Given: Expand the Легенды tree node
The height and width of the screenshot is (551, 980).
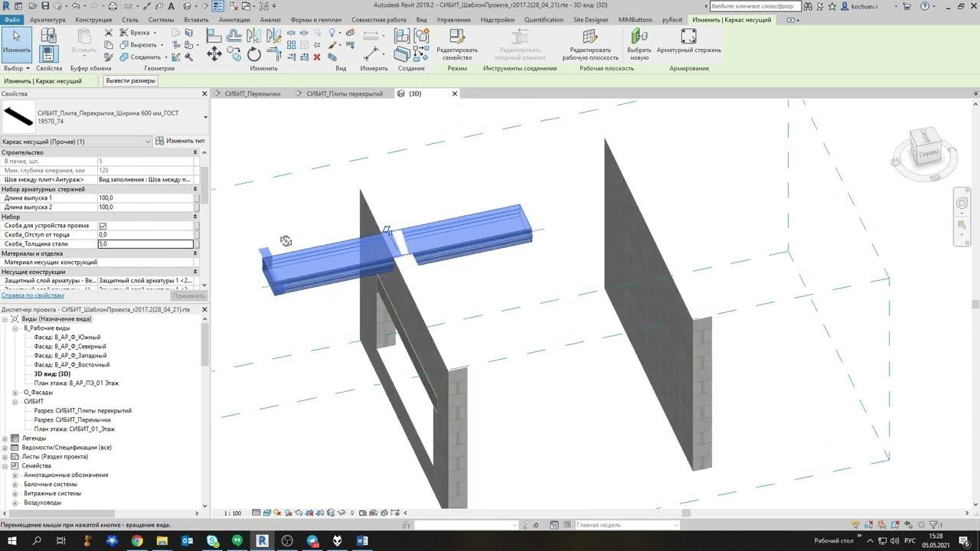Looking at the screenshot, I should click(5, 439).
